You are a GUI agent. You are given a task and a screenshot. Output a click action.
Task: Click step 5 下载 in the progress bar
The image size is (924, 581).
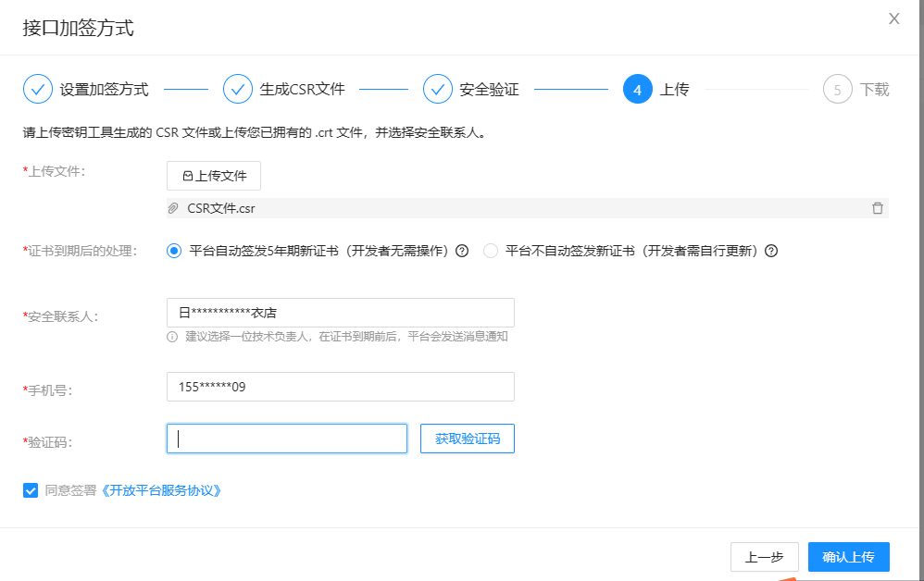pyautogui.click(x=838, y=90)
